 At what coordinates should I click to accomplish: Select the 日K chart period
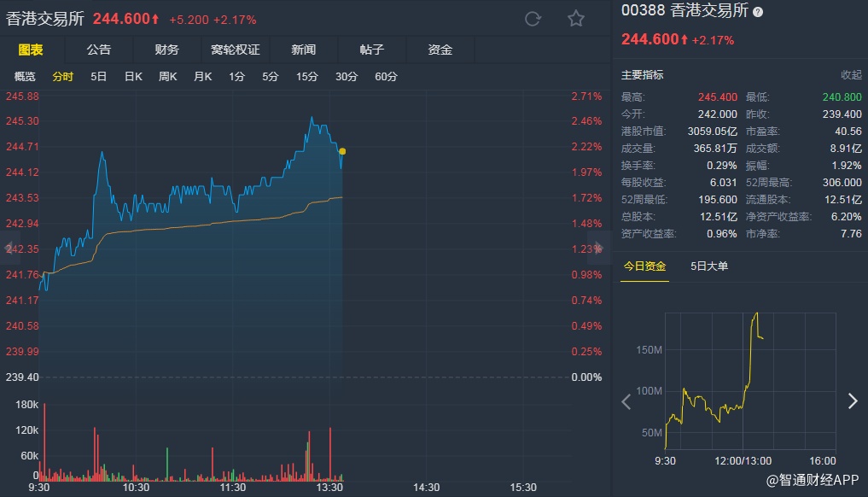pyautogui.click(x=133, y=77)
